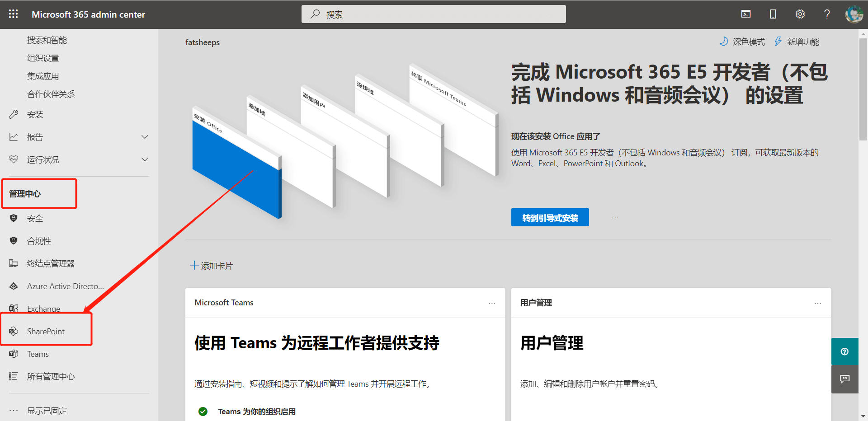This screenshot has height=421, width=868.
Task: Open the teal help bubble button
Action: (x=844, y=351)
